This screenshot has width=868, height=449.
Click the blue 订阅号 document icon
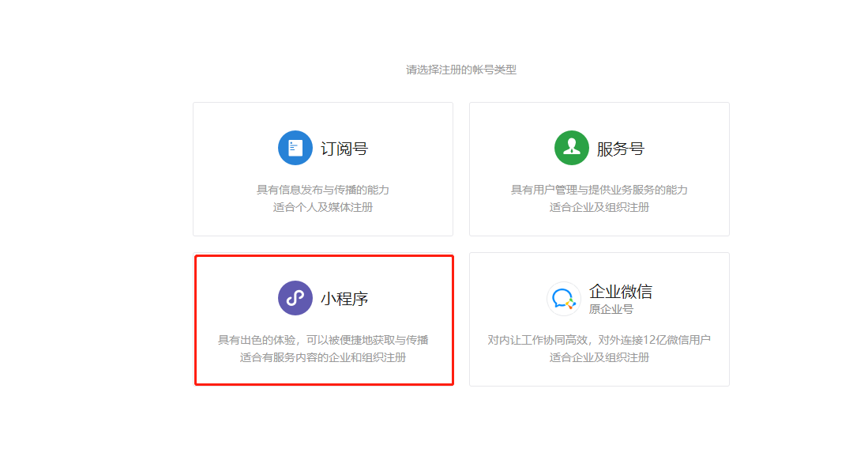295,148
